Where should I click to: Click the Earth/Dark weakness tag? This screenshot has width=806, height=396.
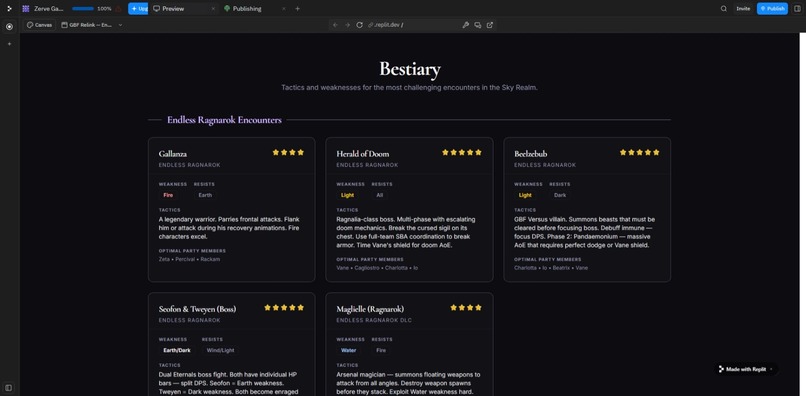click(177, 350)
